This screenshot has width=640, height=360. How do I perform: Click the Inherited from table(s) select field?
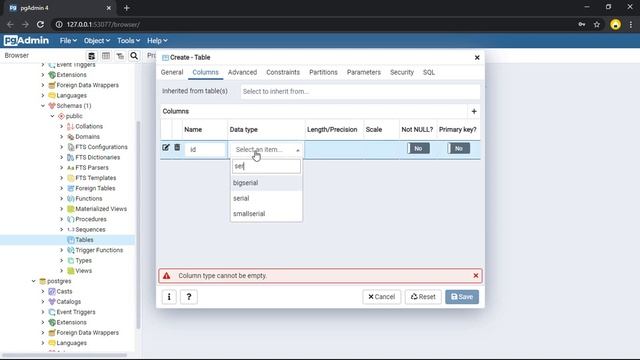pyautogui.click(x=360, y=91)
